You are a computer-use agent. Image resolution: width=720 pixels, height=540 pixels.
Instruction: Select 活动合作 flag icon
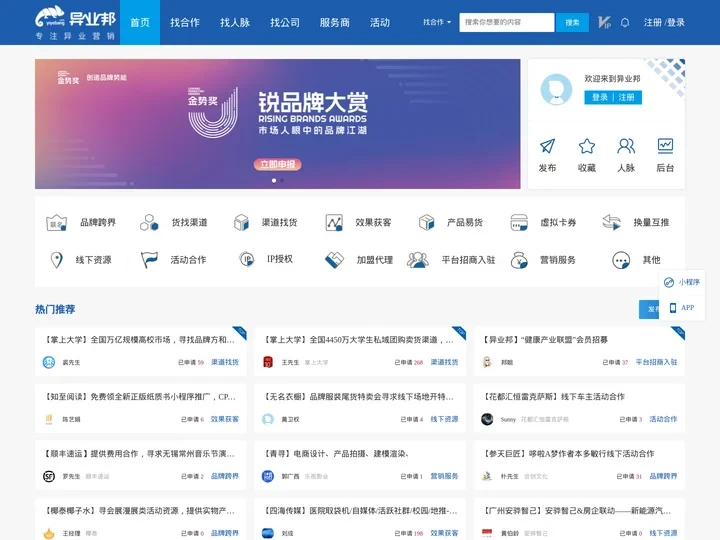point(149,260)
